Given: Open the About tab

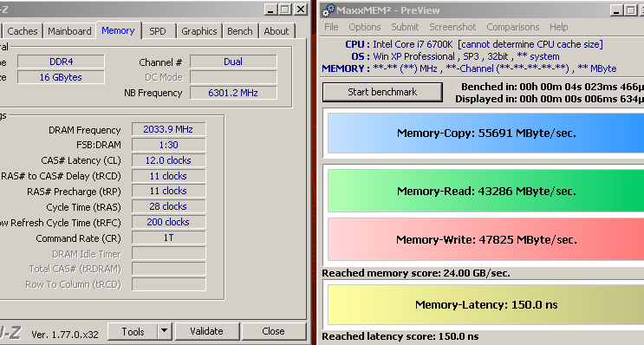Looking at the screenshot, I should pyautogui.click(x=276, y=31).
